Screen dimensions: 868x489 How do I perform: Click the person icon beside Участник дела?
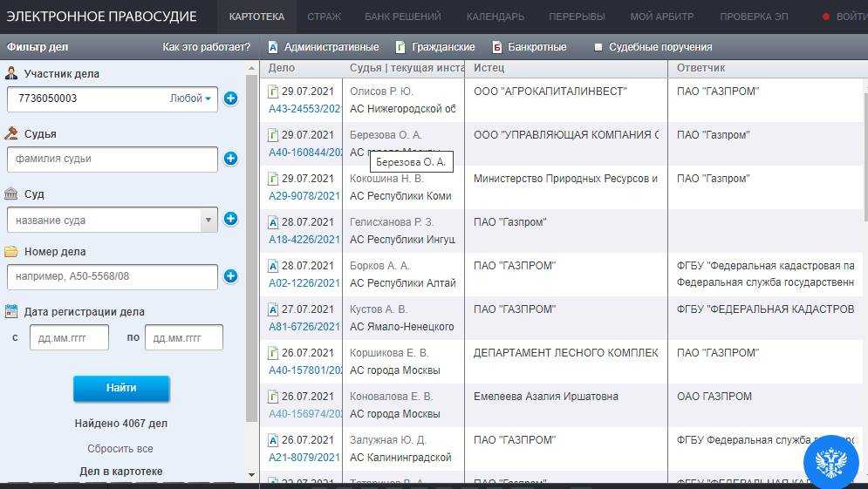[x=11, y=73]
